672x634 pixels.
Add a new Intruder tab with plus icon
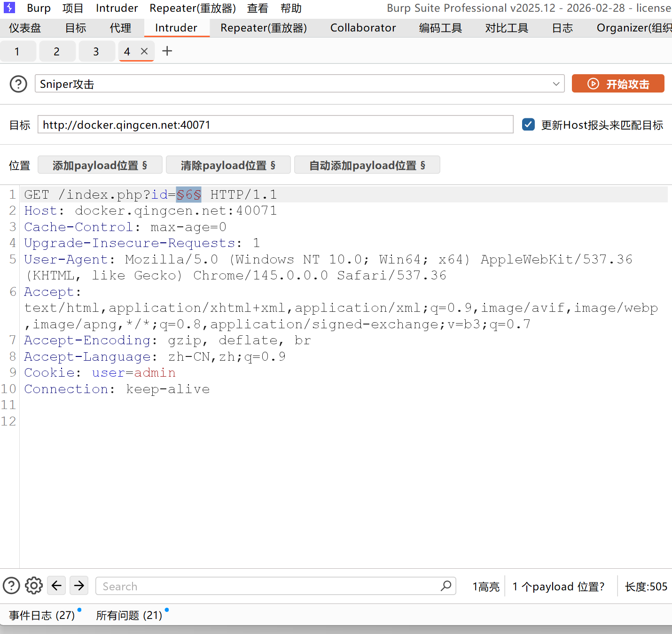(167, 51)
